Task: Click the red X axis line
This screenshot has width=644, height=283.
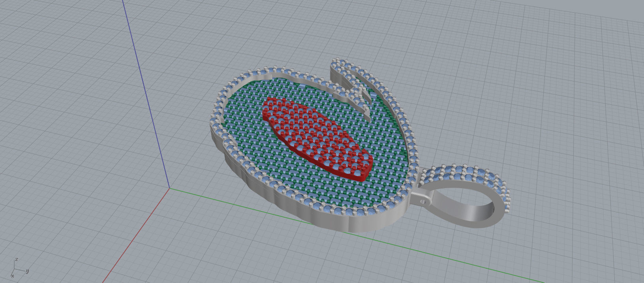Action: tap(136, 235)
